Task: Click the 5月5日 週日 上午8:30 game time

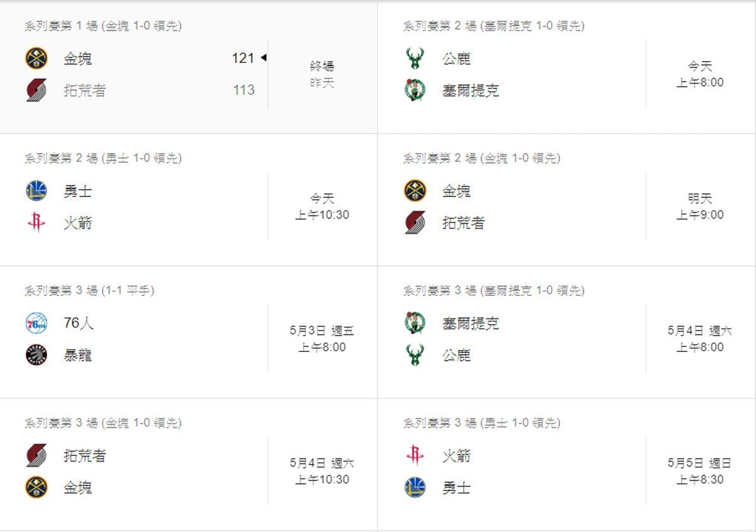Action: 700,471
